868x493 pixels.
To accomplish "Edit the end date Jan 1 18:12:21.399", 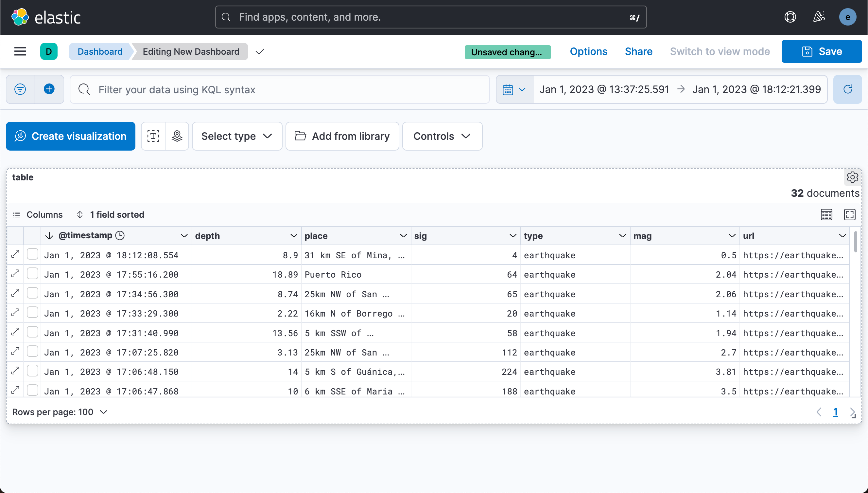I will pyautogui.click(x=756, y=89).
